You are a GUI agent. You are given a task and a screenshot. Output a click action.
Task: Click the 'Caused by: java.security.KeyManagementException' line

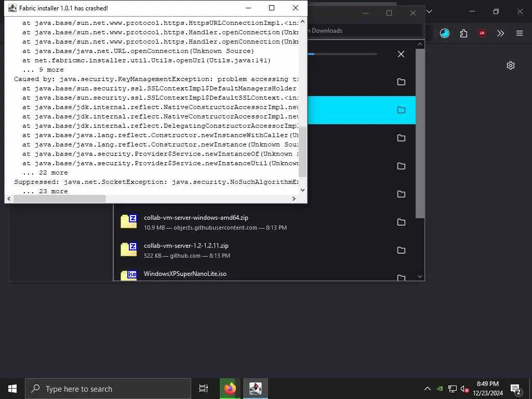pyautogui.click(x=156, y=79)
